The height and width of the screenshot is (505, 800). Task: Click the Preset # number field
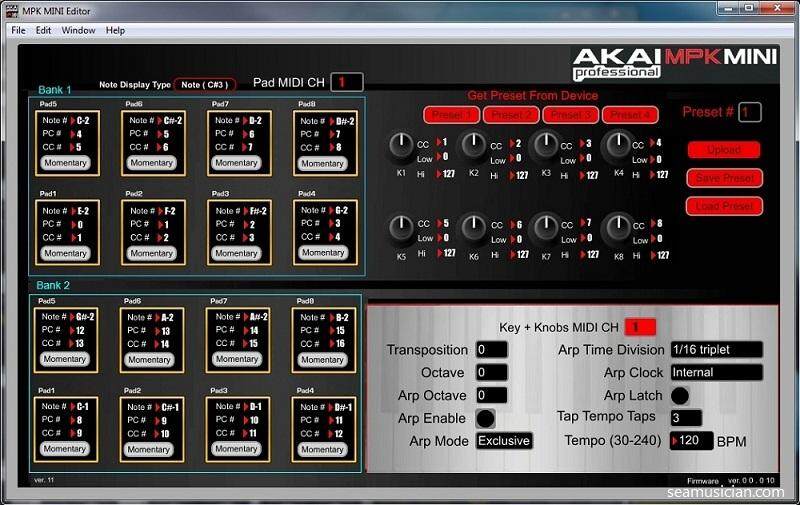coord(749,112)
